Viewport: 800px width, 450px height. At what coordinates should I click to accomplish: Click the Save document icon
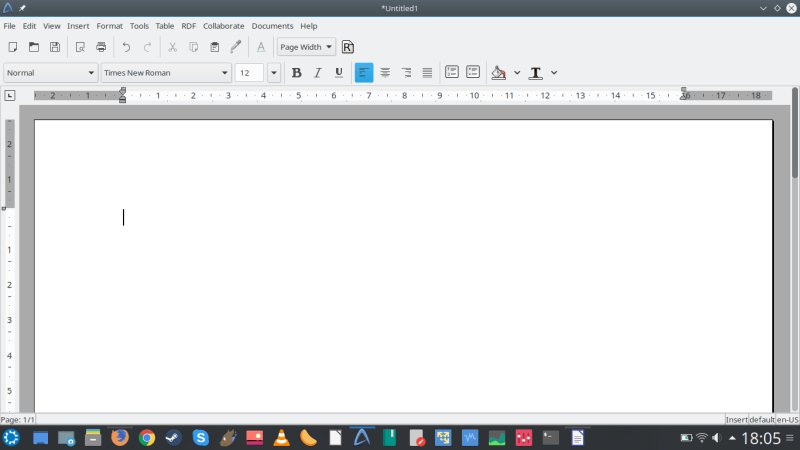55,47
